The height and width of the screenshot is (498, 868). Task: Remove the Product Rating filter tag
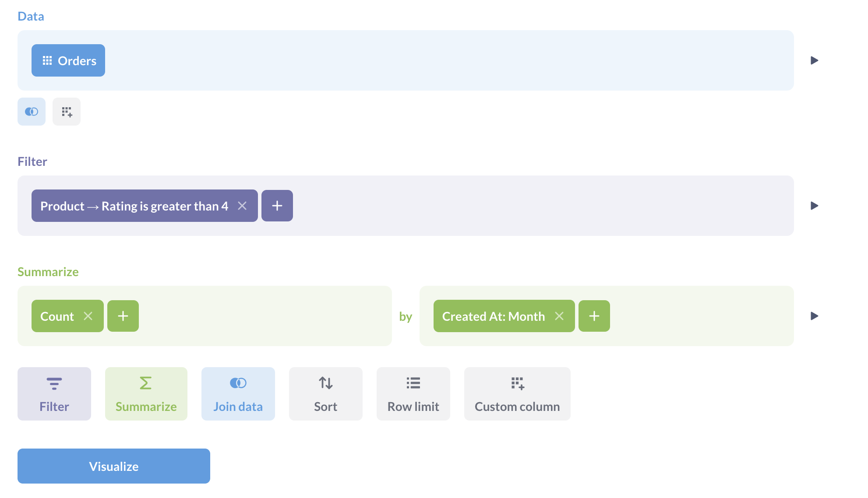point(242,206)
